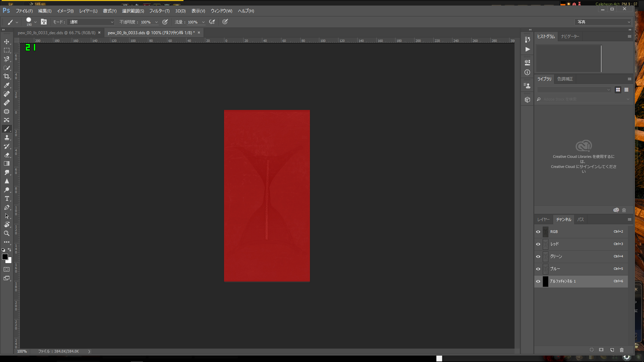Hide the RGB channel visibility
This screenshot has width=644, height=362.
(538, 232)
